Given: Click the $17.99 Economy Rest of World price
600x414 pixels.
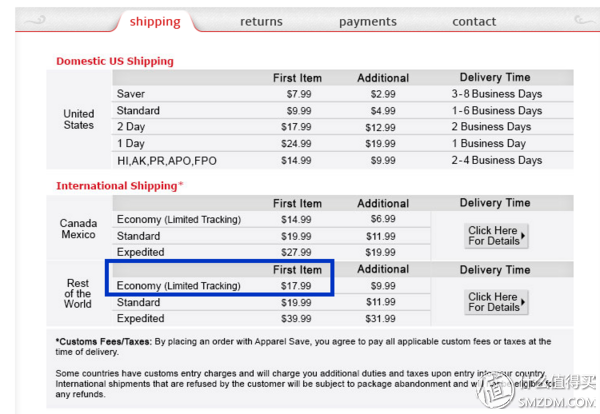Looking at the screenshot, I should click(296, 286).
